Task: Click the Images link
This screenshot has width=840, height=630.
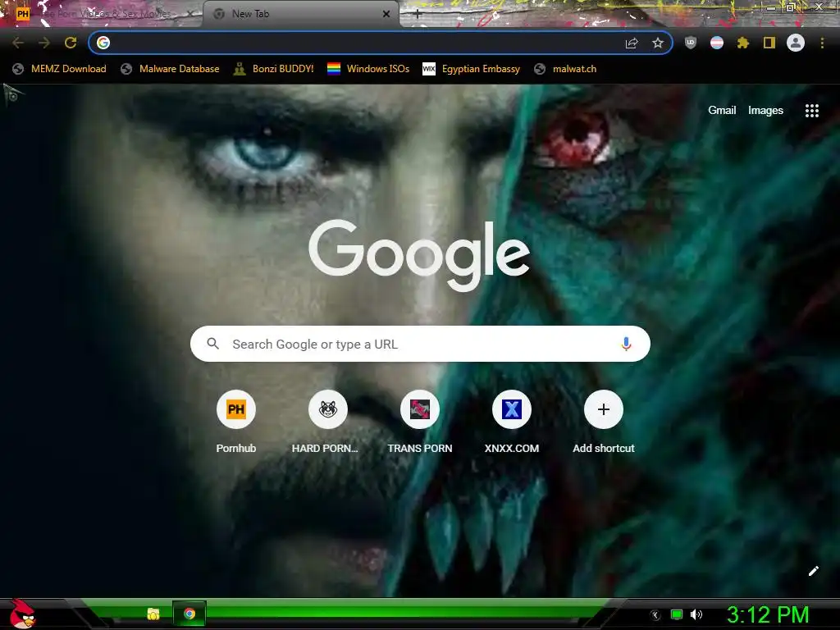Action: pos(765,111)
